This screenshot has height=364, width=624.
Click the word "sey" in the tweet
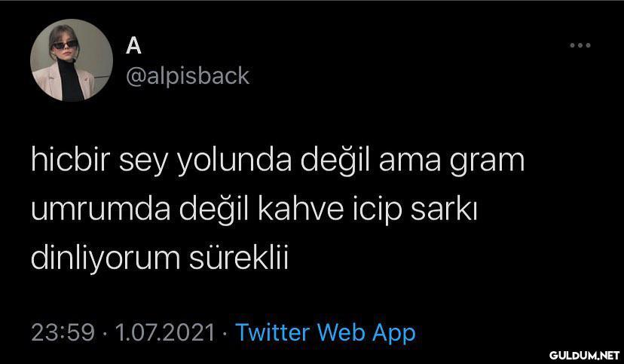(x=143, y=163)
